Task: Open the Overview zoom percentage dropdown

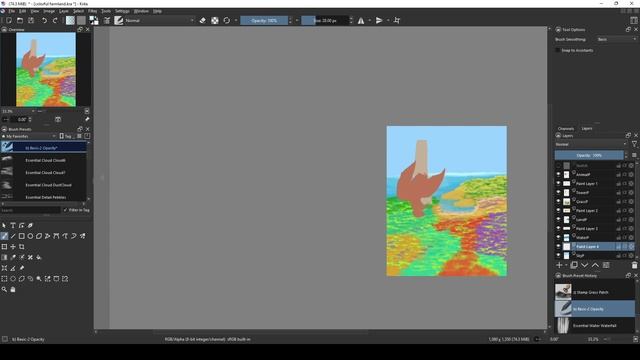Action: pyautogui.click(x=18, y=111)
